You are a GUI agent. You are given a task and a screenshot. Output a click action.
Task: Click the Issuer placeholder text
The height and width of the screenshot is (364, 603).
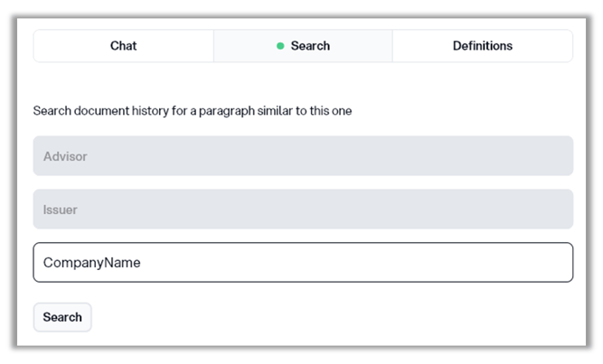60,210
